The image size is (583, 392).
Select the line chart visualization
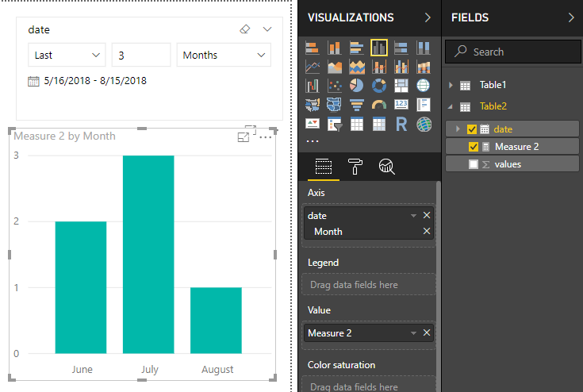pos(313,67)
